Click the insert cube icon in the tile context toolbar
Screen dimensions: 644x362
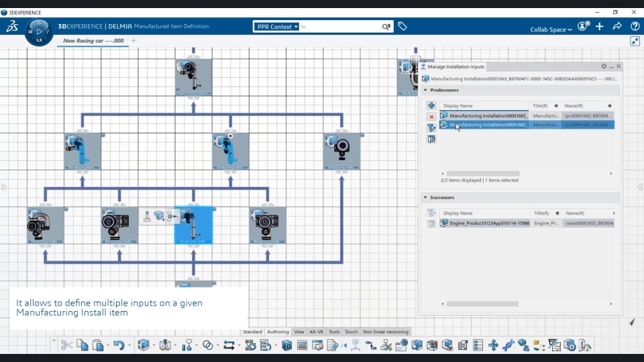coord(159,216)
